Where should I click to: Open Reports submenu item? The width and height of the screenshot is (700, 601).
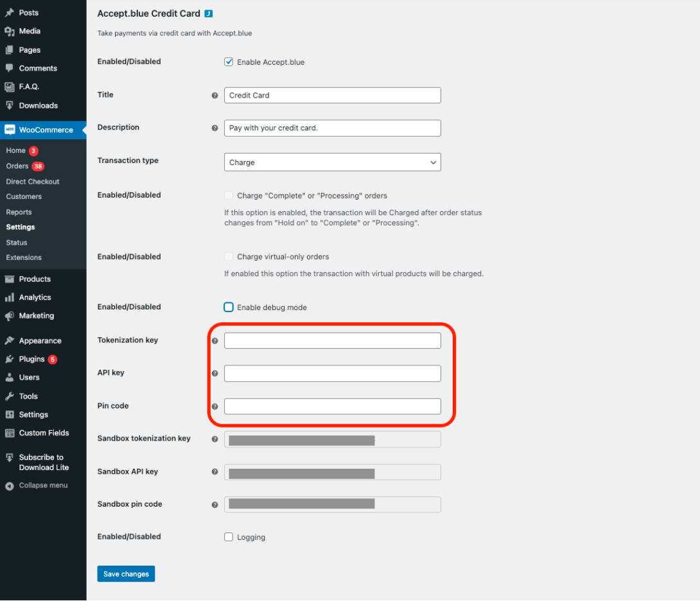coord(19,212)
